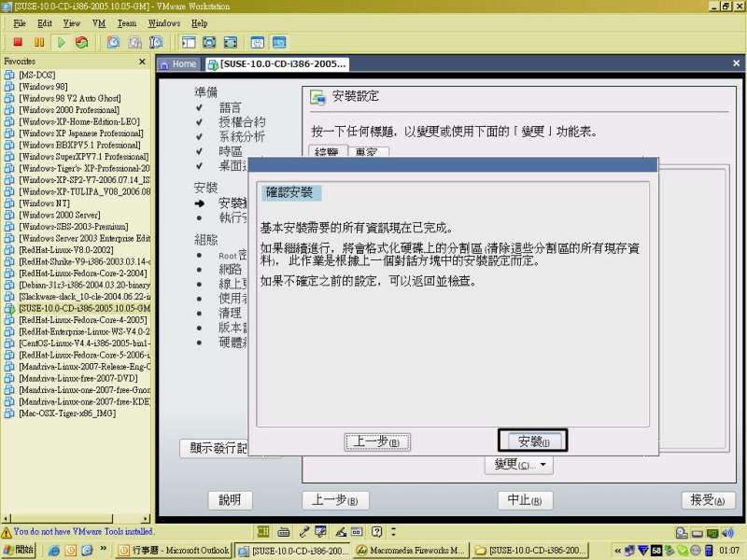Close the current VM tab with X
The height and width of the screenshot is (560, 747).
click(736, 63)
